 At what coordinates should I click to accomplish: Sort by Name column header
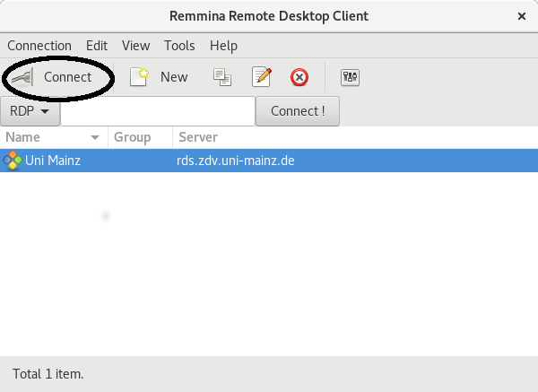[54, 137]
